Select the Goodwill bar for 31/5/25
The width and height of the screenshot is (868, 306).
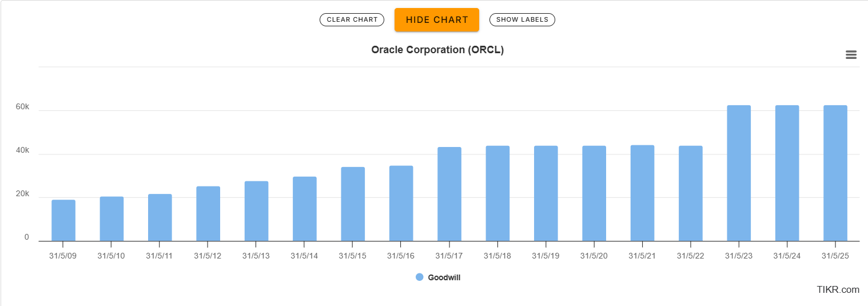pos(835,173)
